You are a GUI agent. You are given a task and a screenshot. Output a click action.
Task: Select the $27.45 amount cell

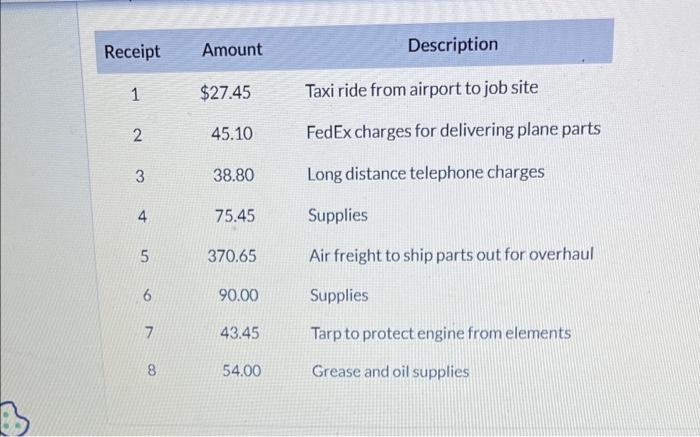tap(225, 93)
